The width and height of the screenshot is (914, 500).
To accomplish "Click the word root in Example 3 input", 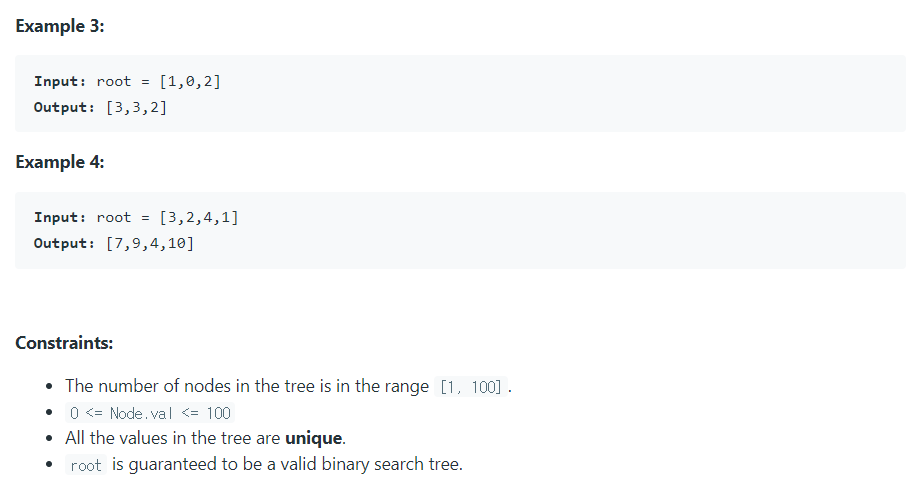I will 114,81.
